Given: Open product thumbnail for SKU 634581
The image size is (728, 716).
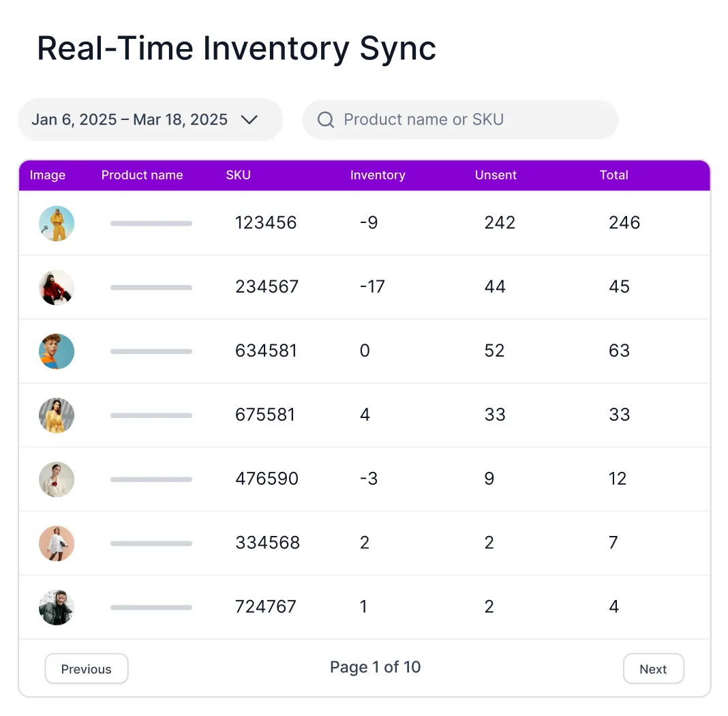Looking at the screenshot, I should 57,351.
